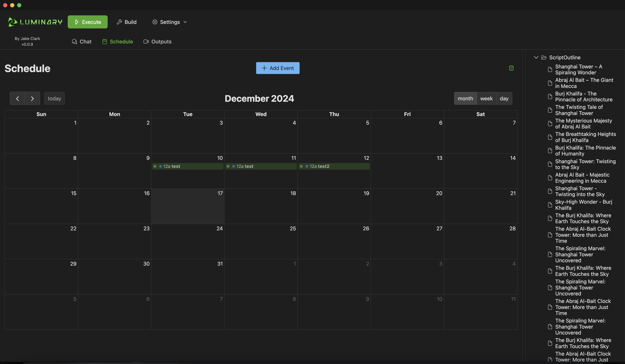Select December 25 on the calendar
Screen dimensions: 625x364
click(x=261, y=242)
